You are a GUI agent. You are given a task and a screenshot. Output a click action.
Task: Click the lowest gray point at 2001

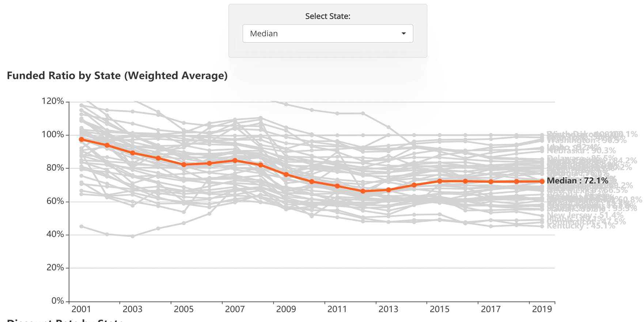click(x=82, y=227)
